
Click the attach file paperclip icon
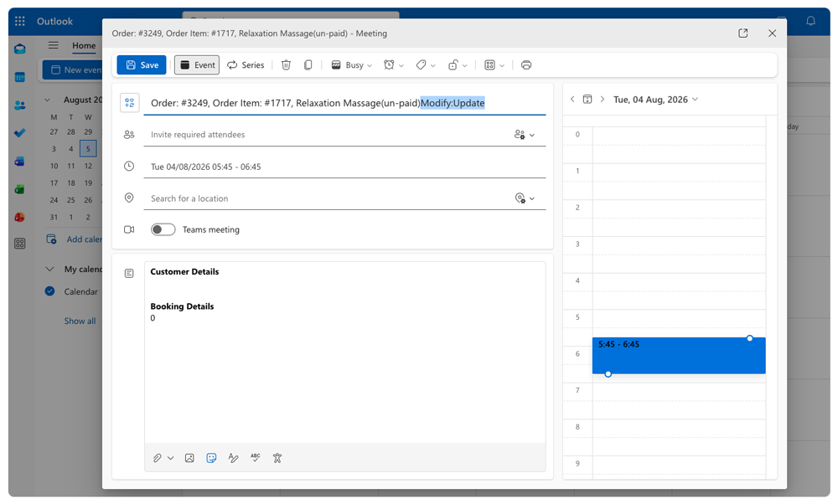pos(158,458)
